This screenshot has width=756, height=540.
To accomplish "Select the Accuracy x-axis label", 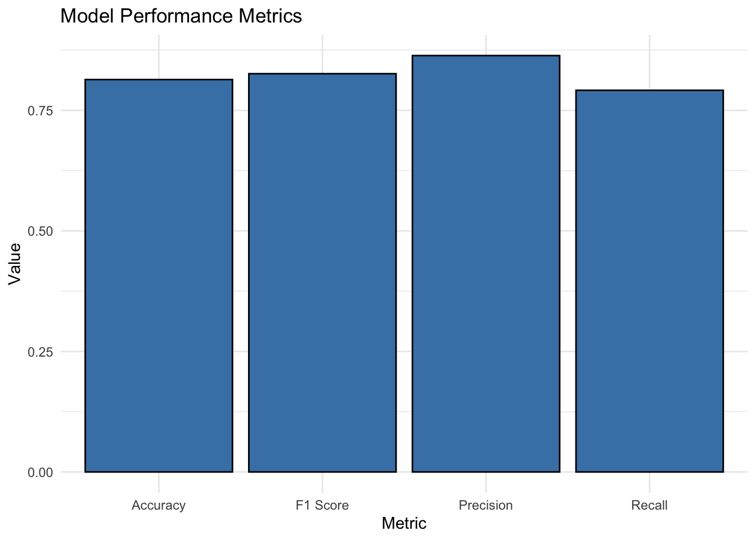I will (x=159, y=505).
